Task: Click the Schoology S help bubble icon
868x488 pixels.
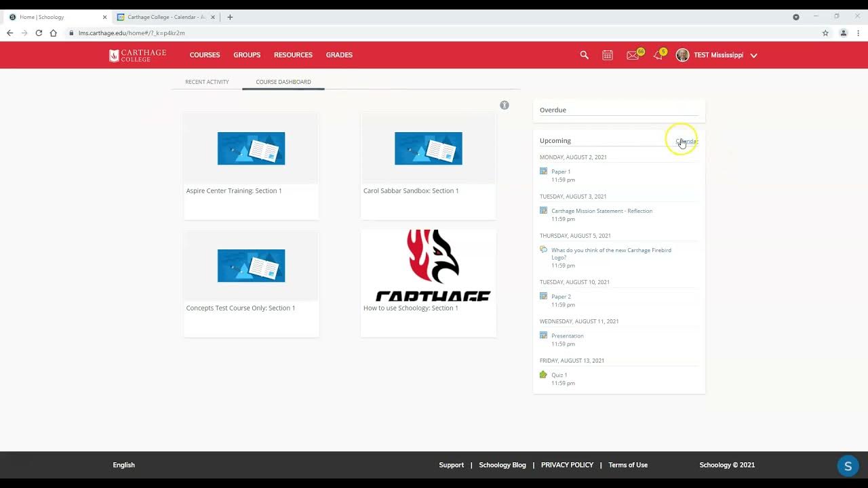Action: tap(848, 466)
